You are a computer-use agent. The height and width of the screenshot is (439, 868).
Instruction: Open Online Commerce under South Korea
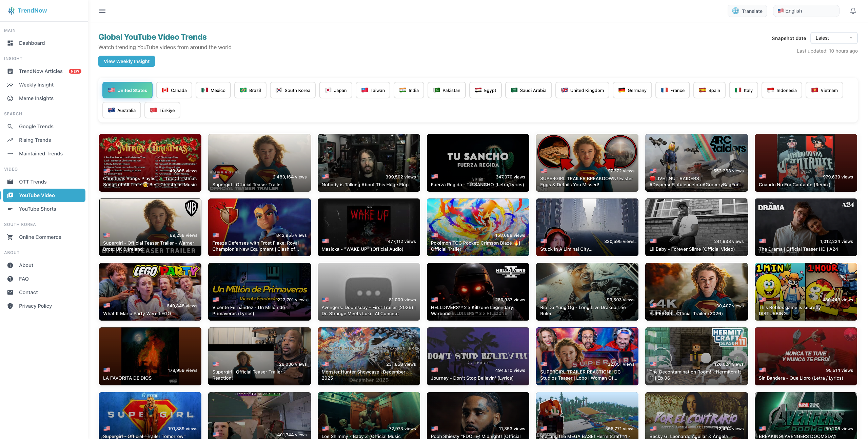(40, 237)
